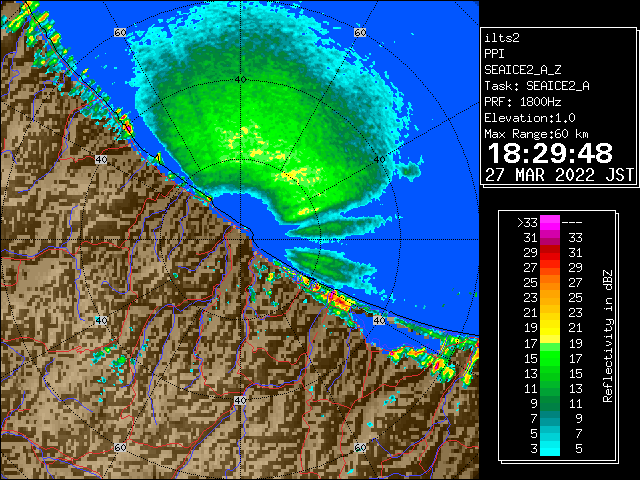Click the '33' label right of the legend bar
This screenshot has height=480, width=640.
(575, 238)
